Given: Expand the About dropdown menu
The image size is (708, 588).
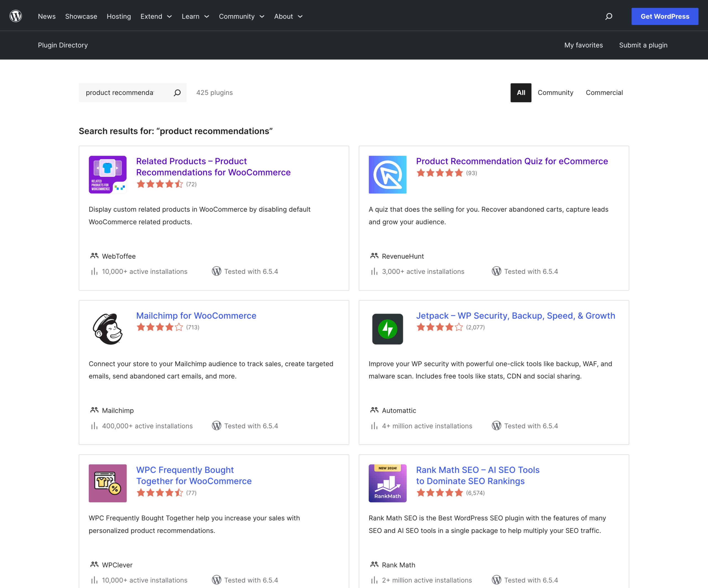Looking at the screenshot, I should point(288,16).
